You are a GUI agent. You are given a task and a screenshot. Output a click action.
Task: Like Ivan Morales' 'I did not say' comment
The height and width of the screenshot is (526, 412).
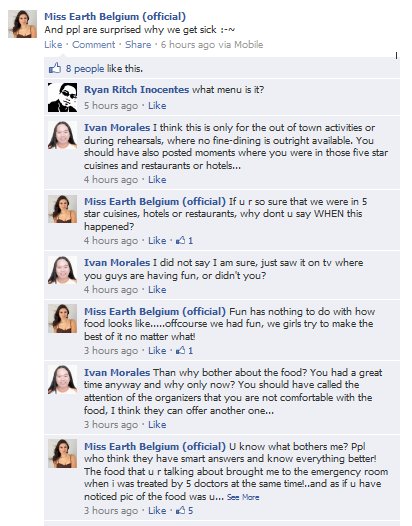coord(157,290)
